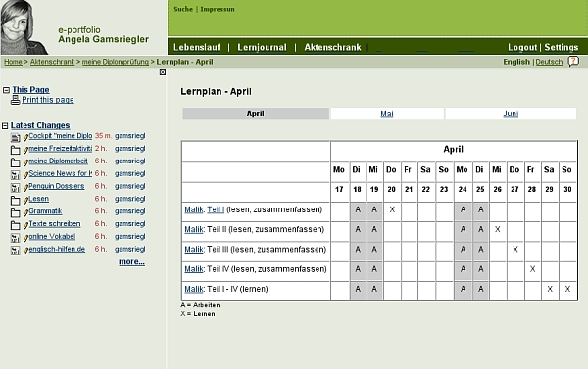588x369 pixels.
Task: Click the Logout link
Action: coord(522,47)
